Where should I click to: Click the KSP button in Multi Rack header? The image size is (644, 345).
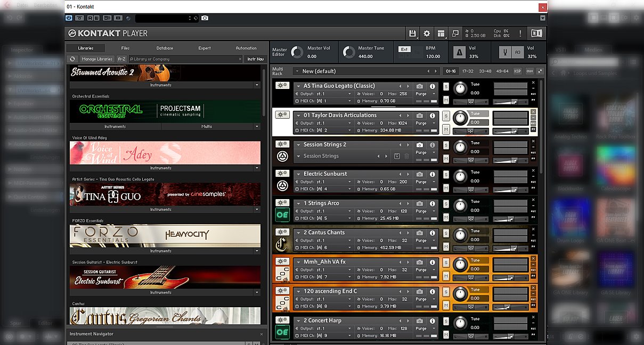[517, 71]
